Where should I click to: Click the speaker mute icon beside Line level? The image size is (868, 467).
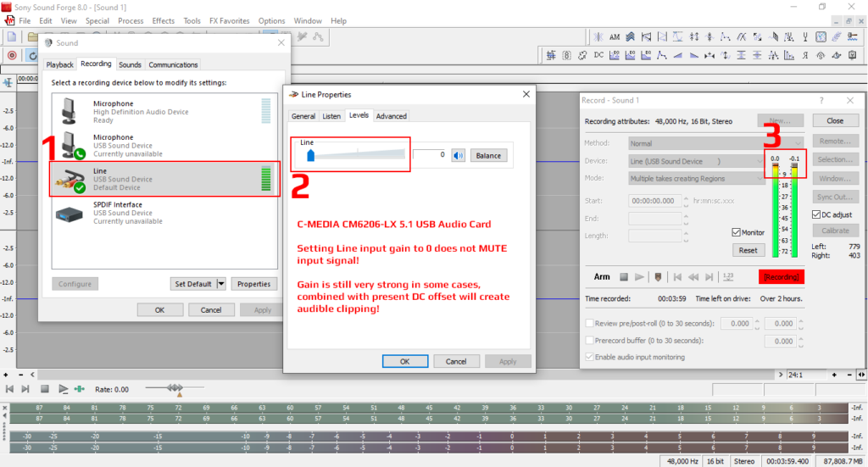[459, 155]
